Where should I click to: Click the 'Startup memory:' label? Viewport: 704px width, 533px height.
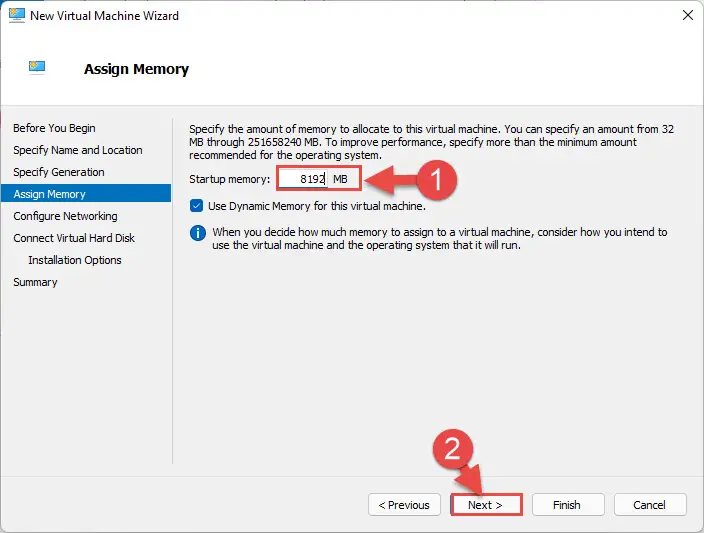(229, 179)
